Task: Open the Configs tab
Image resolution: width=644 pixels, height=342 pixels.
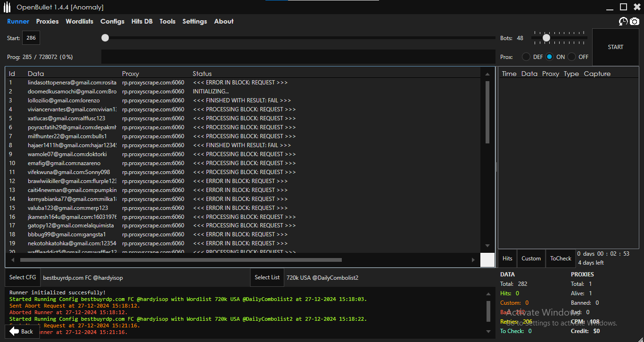Action: 112,21
